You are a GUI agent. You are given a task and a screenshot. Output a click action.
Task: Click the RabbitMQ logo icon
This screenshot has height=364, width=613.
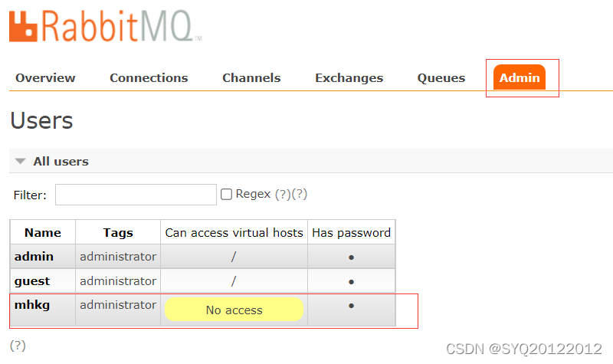(x=24, y=25)
